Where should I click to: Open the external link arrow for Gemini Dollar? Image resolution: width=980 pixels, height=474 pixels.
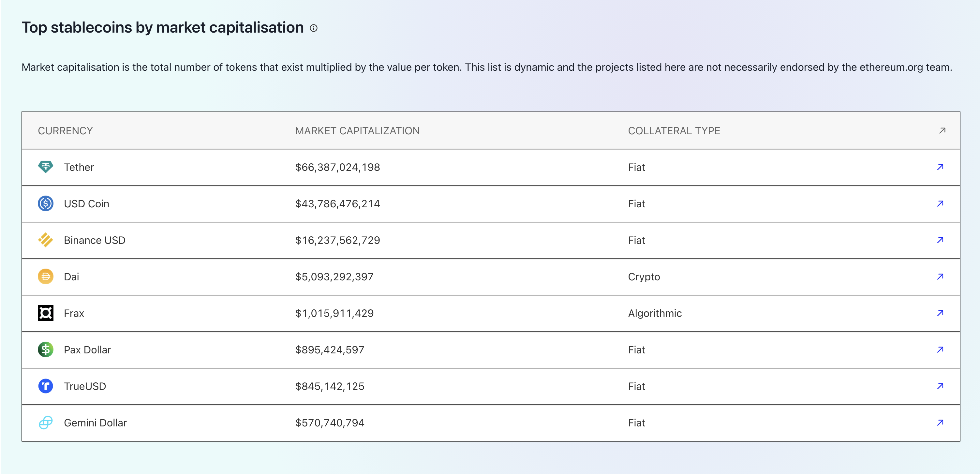(x=940, y=422)
